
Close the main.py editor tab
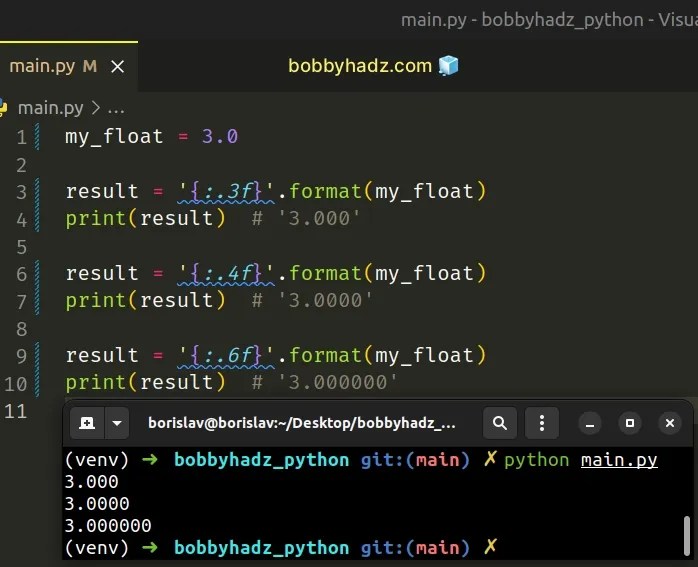tap(118, 67)
